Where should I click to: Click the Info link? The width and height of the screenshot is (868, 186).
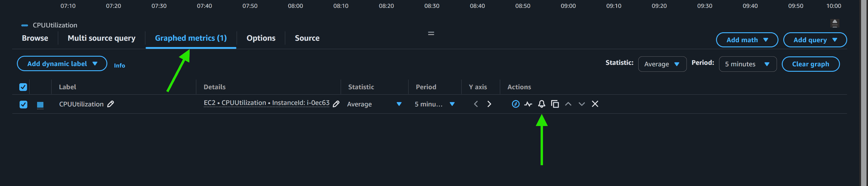119,65
